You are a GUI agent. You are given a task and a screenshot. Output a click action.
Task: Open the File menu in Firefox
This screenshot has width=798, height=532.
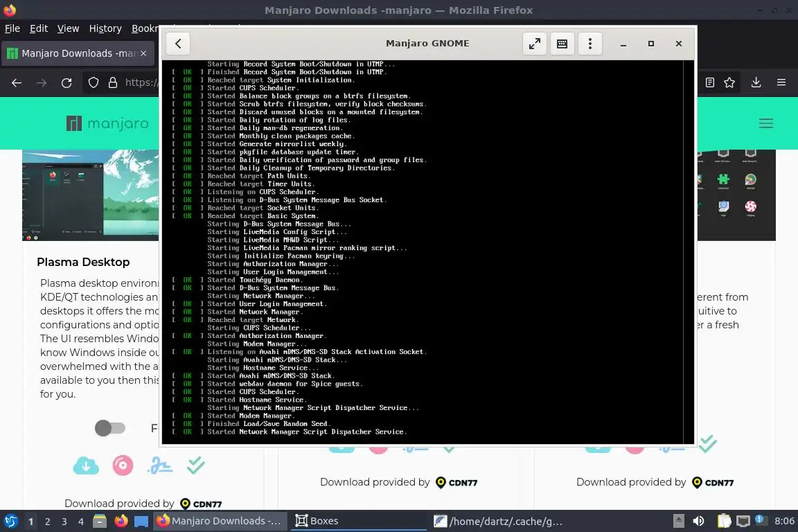coord(12,28)
